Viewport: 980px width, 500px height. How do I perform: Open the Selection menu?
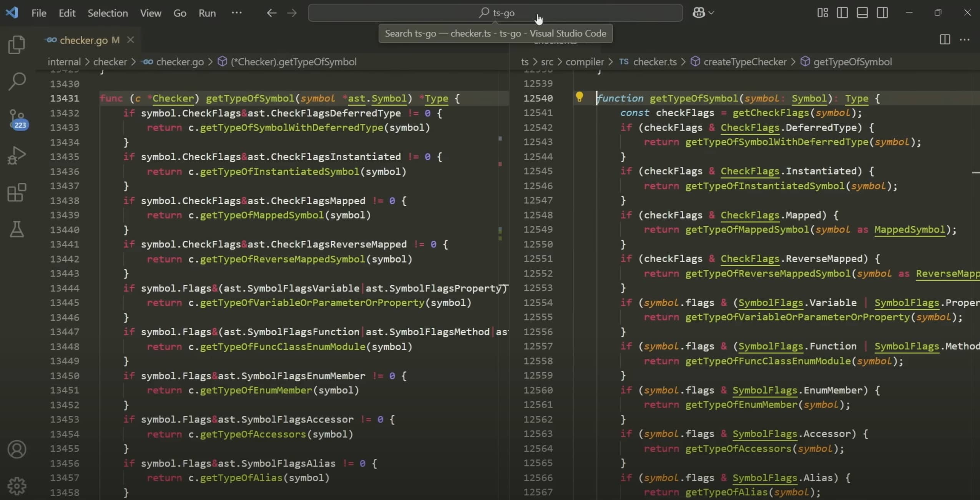point(108,13)
